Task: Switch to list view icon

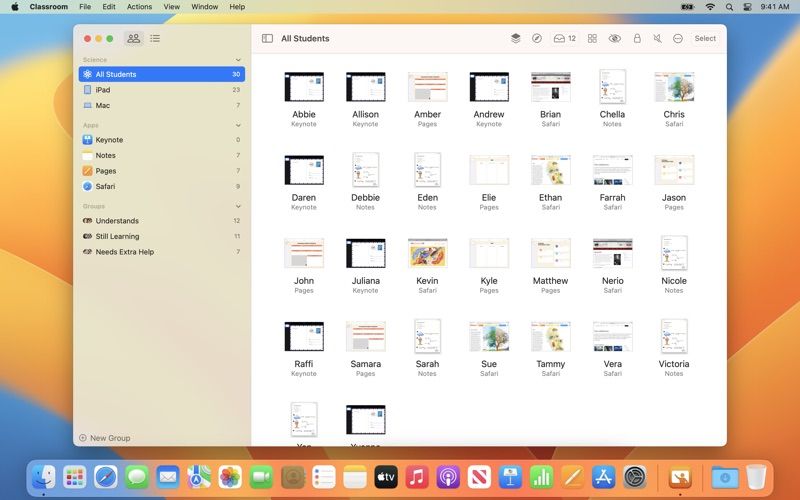Action: tap(155, 38)
